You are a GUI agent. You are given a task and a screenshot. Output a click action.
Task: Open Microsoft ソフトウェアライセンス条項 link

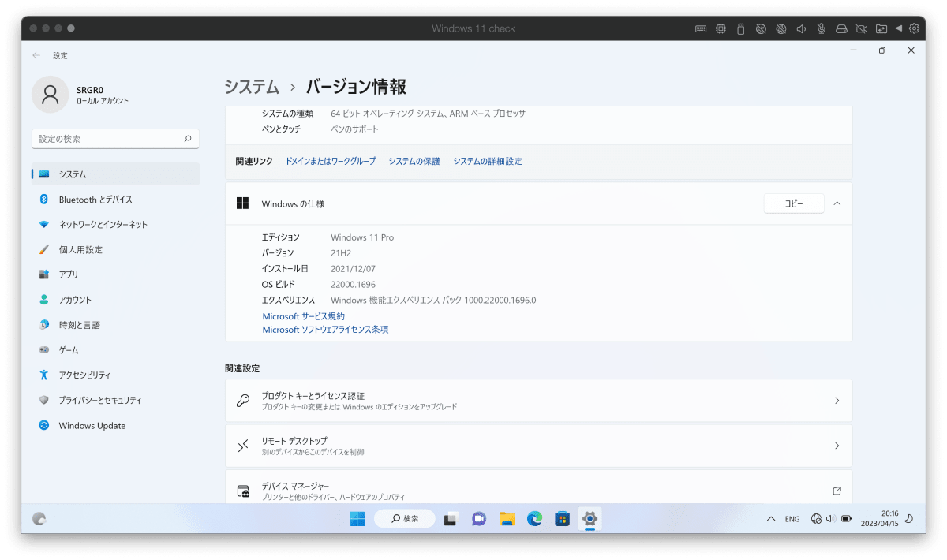[x=325, y=330]
